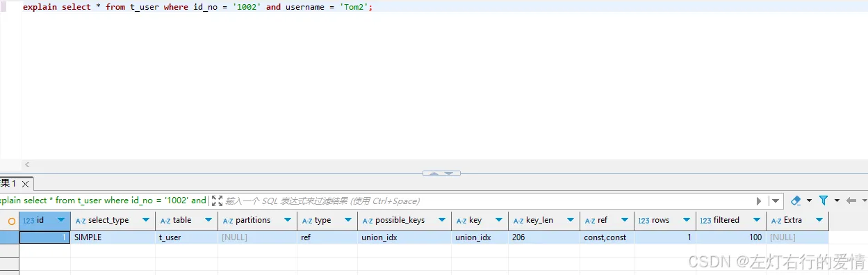Open the select_type column filter dropdown
Screen dimensions: 868x275
pos(146,220)
